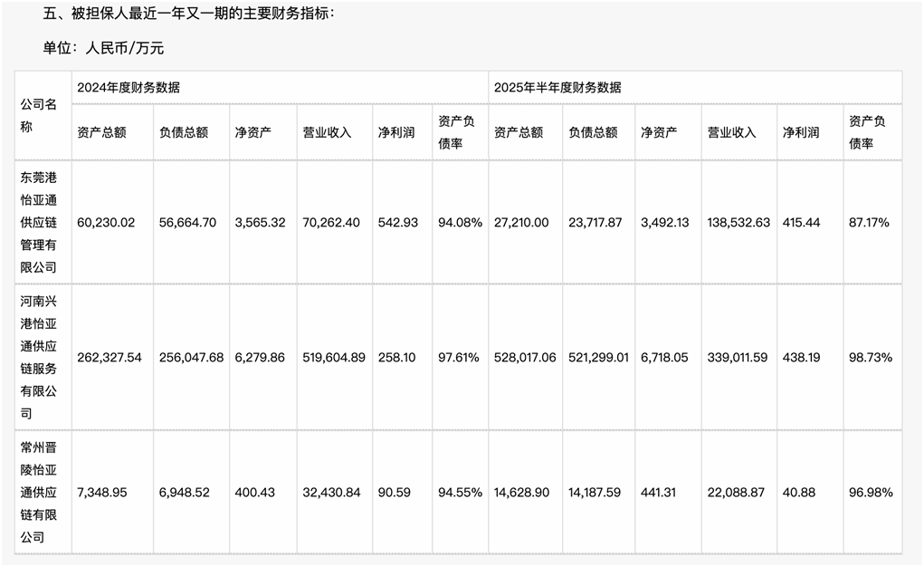Click the value 400.43
This screenshot has height=567, width=924.
tap(254, 492)
